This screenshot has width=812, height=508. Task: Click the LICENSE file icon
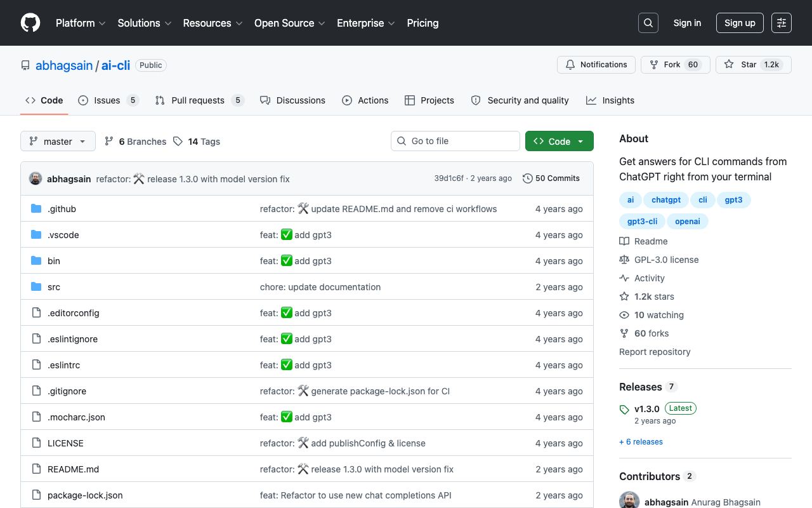point(36,443)
